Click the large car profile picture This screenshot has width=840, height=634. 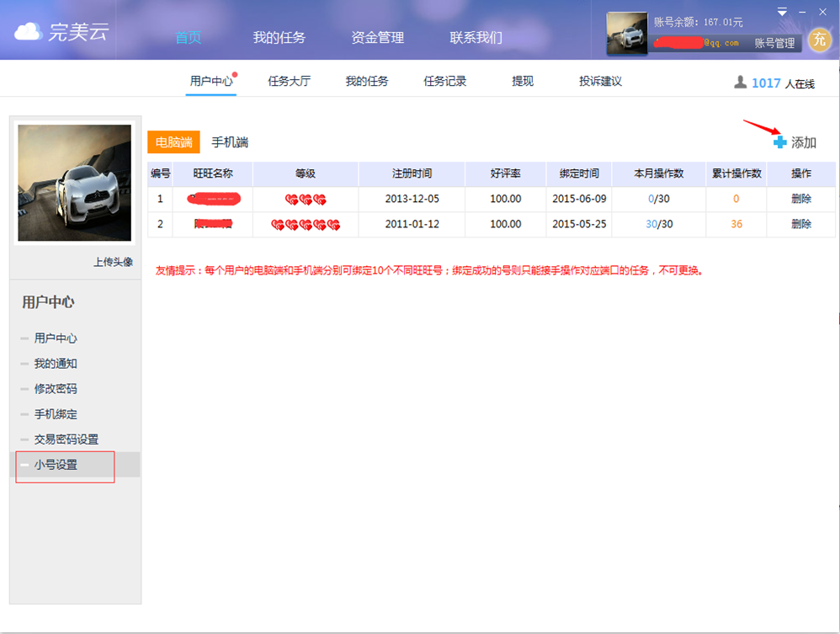[x=74, y=183]
